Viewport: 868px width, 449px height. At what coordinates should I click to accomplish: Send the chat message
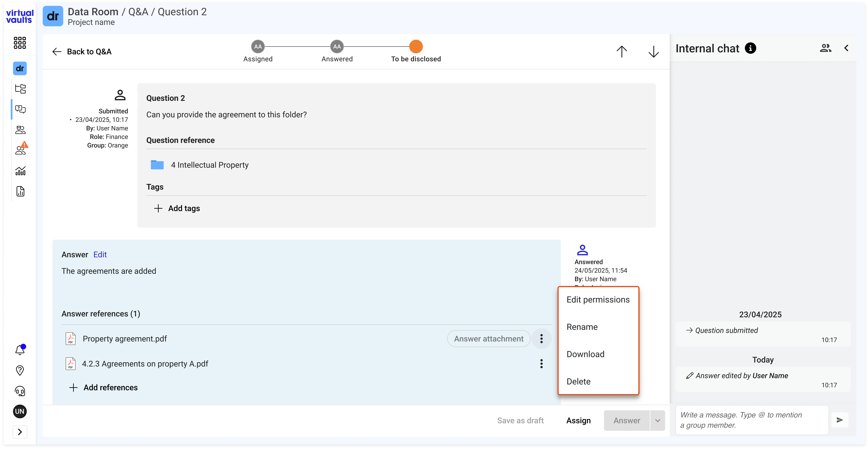pyautogui.click(x=840, y=420)
